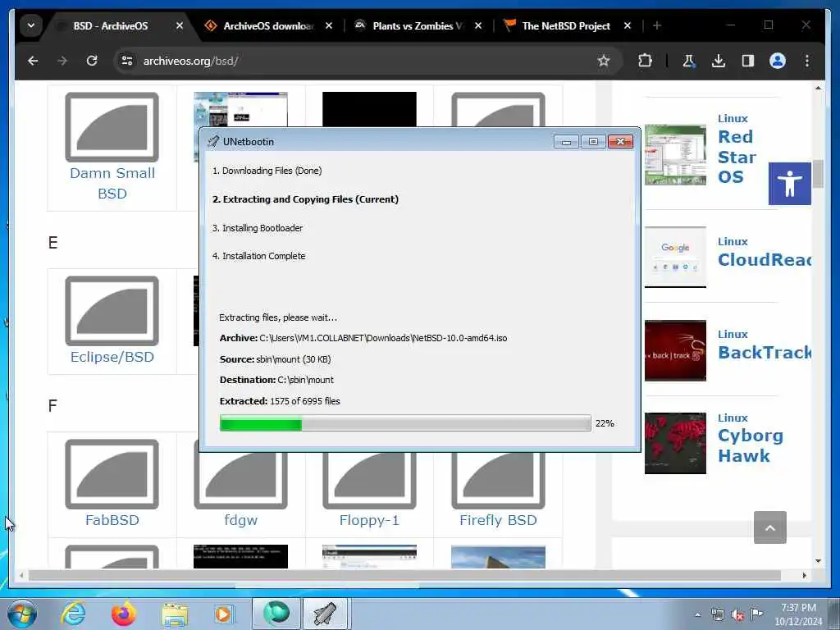The width and height of the screenshot is (840, 630).
Task: Open Windows Explorer folder from taskbar
Action: (175, 614)
